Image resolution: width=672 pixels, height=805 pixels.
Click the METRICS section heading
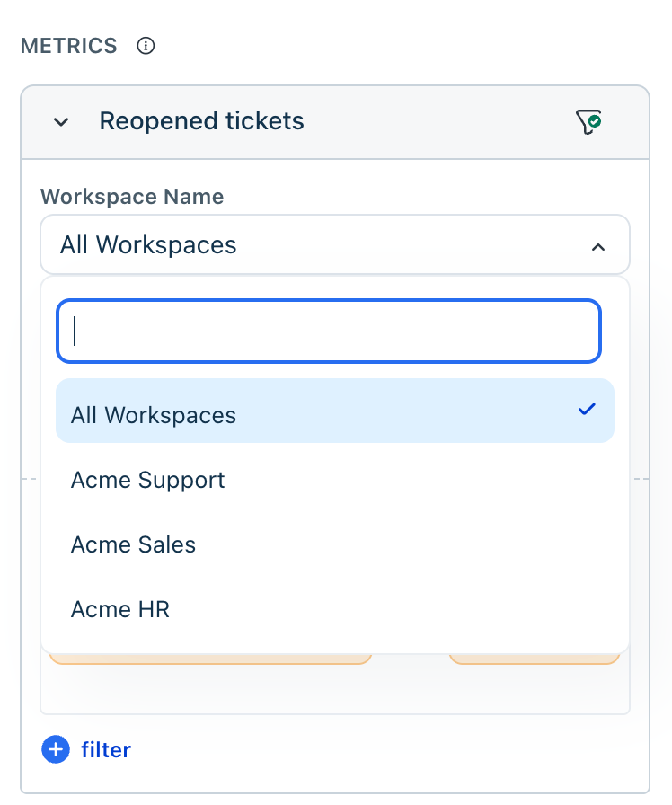[69, 46]
